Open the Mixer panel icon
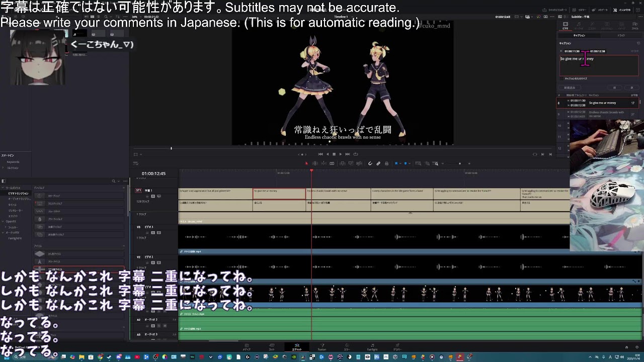The image size is (644, 362). [x=575, y=9]
